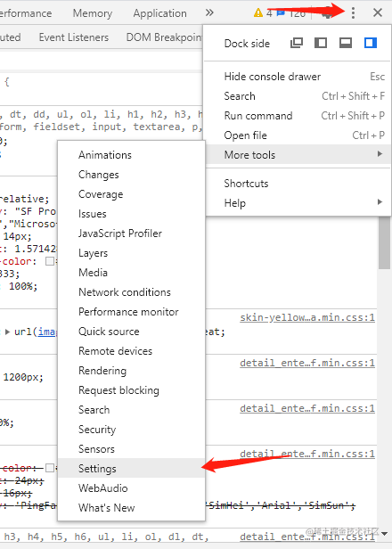This screenshot has height=549, width=392.
Task: Expand the More tools submenu arrow
Action: (380, 154)
